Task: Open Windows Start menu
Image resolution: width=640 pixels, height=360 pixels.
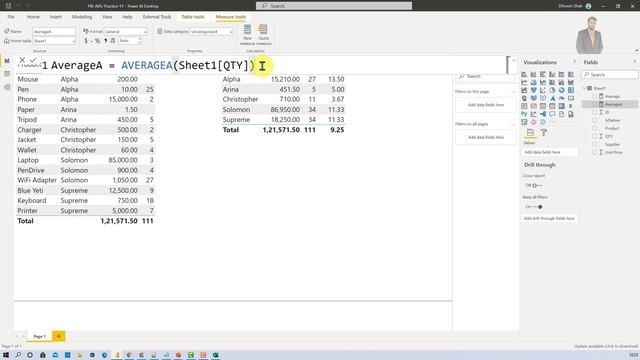Action: (6, 355)
